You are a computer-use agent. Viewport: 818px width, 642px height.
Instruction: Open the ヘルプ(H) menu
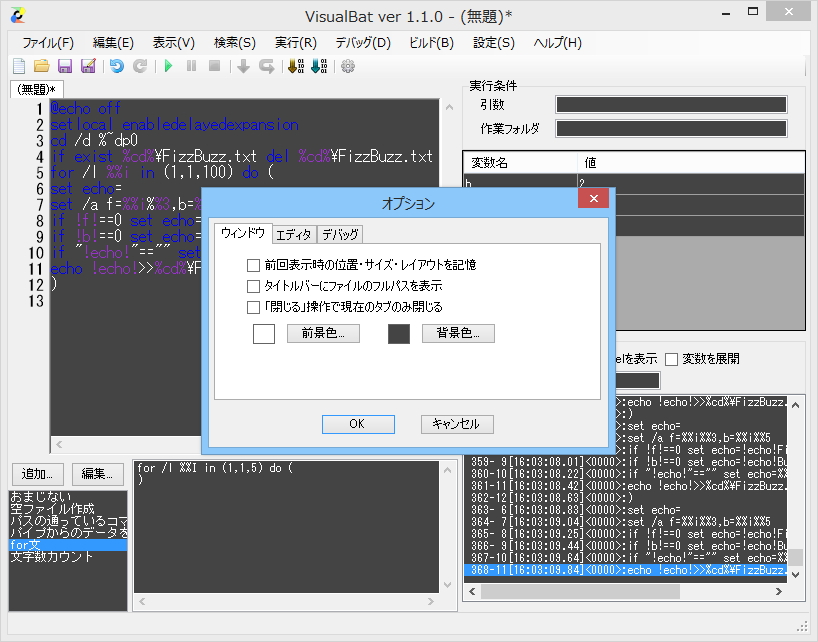[x=557, y=43]
